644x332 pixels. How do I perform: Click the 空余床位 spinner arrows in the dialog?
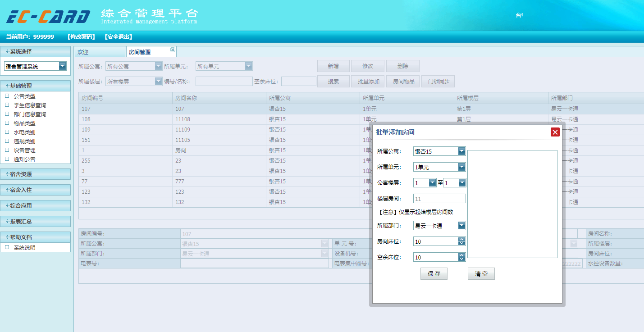coord(461,257)
